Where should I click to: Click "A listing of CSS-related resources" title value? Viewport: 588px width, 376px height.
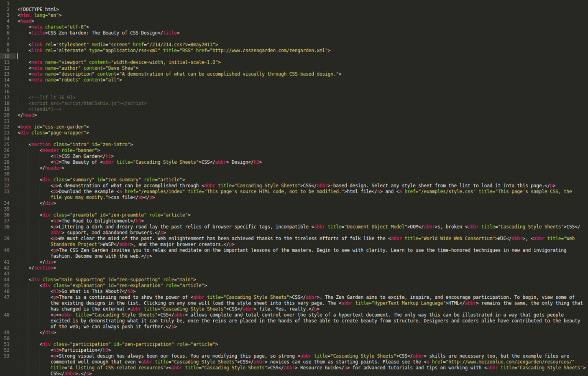click(x=116, y=368)
